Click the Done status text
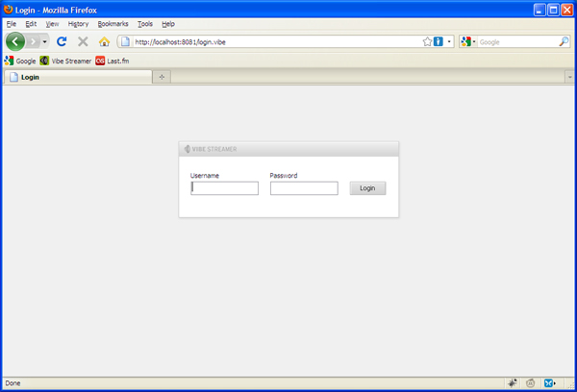577x392 pixels. tap(13, 383)
